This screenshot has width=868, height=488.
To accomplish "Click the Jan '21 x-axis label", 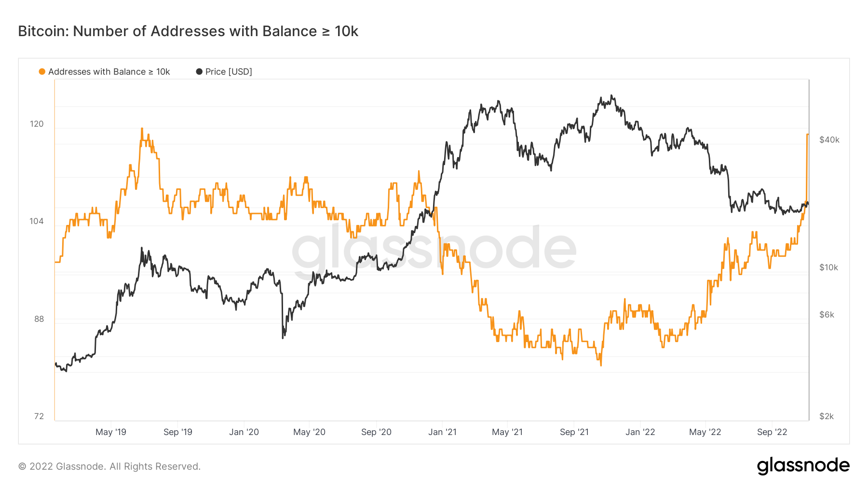I will [x=442, y=432].
